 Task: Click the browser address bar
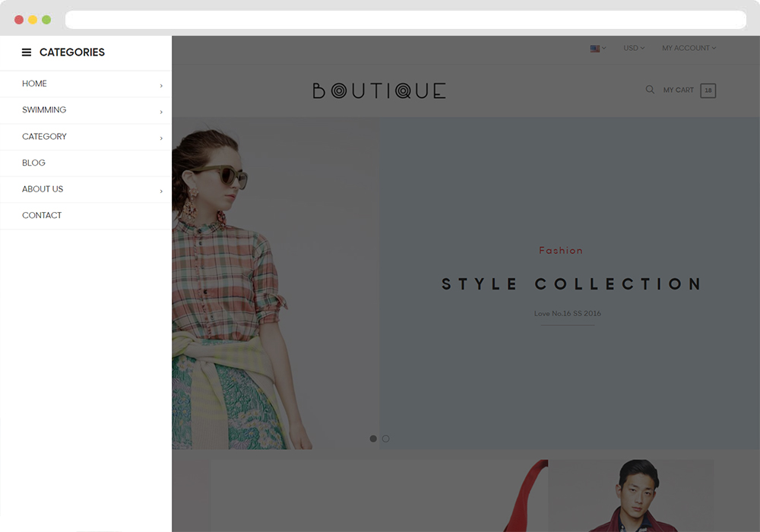(406, 20)
